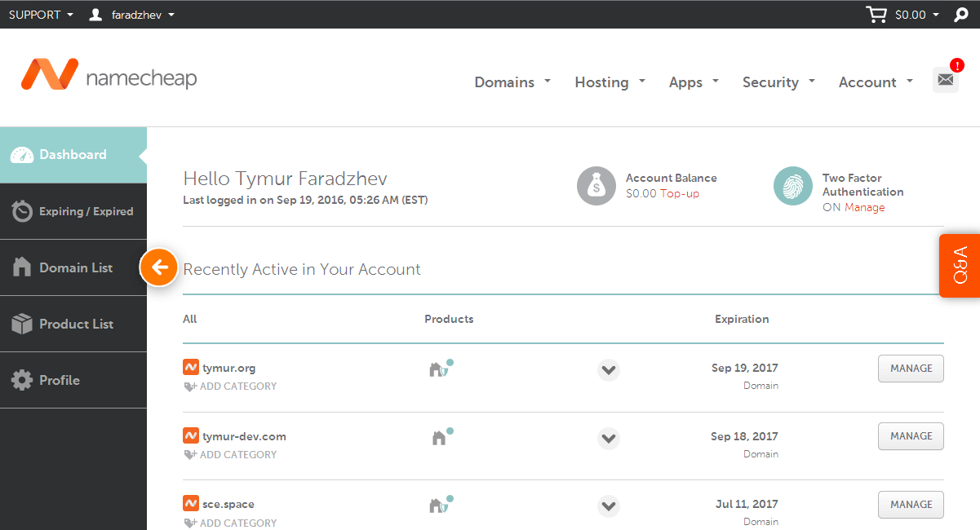The width and height of the screenshot is (980, 530).
Task: Open Domain List in the sidebar
Action: click(73, 267)
